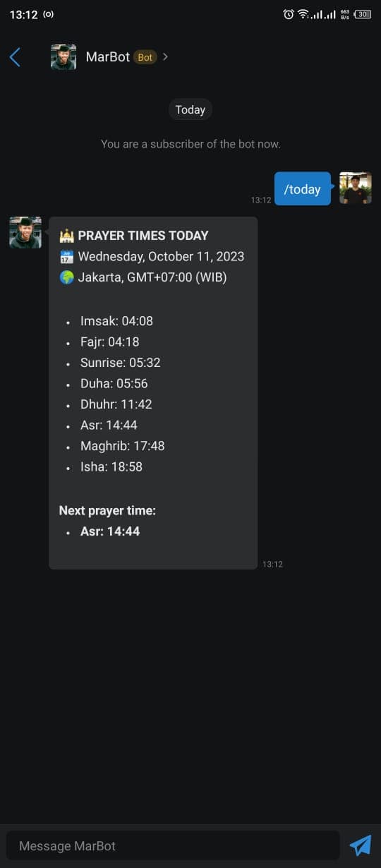Tap the Wi-Fi status bar icon
This screenshot has width=381, height=868.
tap(304, 14)
